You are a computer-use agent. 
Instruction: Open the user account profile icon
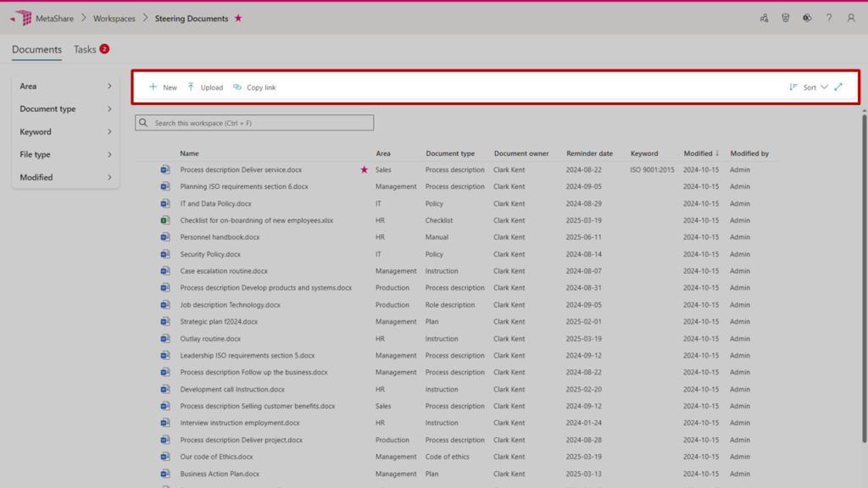[x=851, y=18]
